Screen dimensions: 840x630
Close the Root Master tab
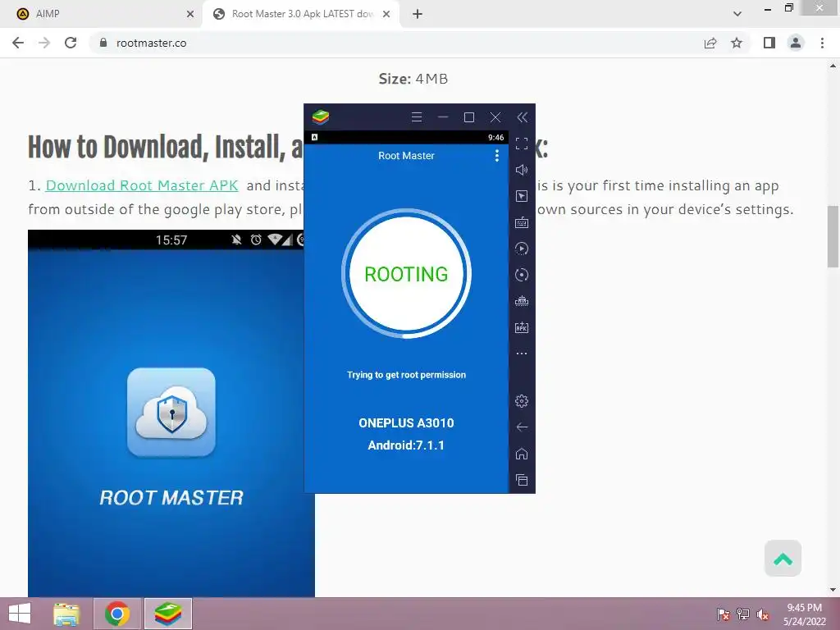tap(386, 14)
